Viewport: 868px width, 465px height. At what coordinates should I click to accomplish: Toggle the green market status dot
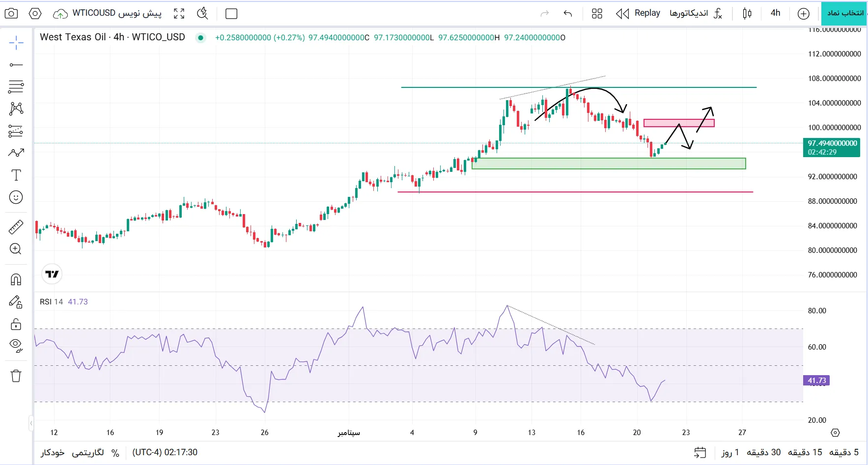click(200, 37)
